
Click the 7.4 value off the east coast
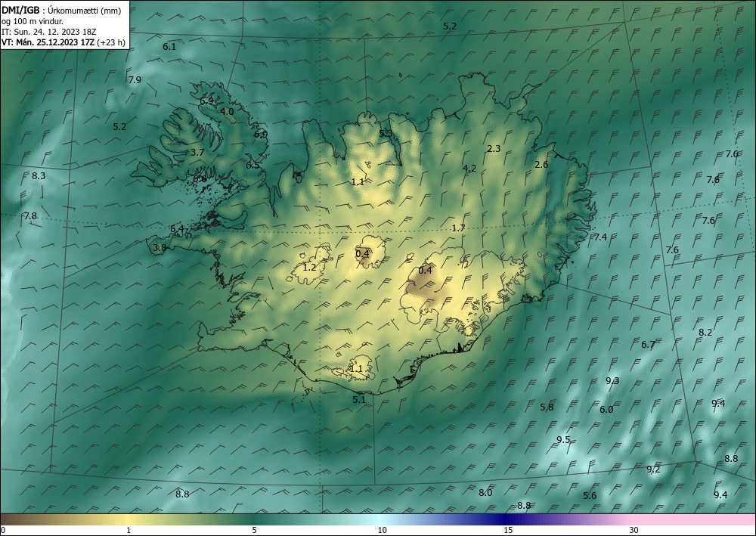point(600,237)
